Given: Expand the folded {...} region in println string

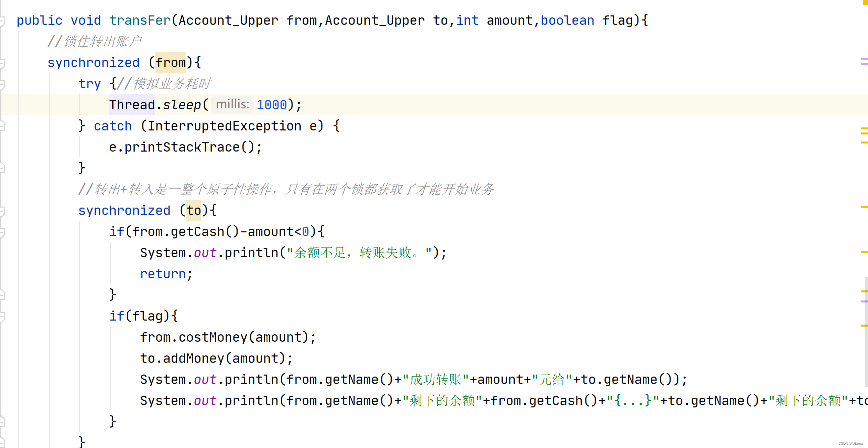Looking at the screenshot, I should pyautogui.click(x=632, y=401).
